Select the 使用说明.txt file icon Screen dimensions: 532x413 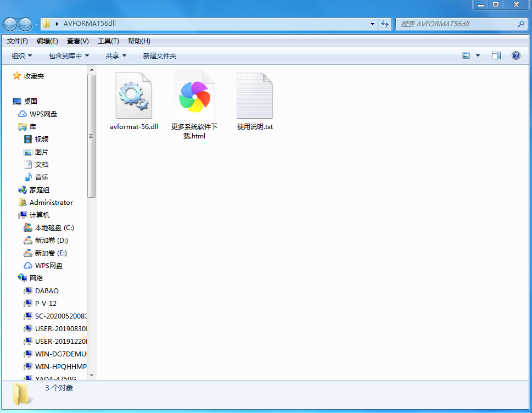(x=254, y=96)
